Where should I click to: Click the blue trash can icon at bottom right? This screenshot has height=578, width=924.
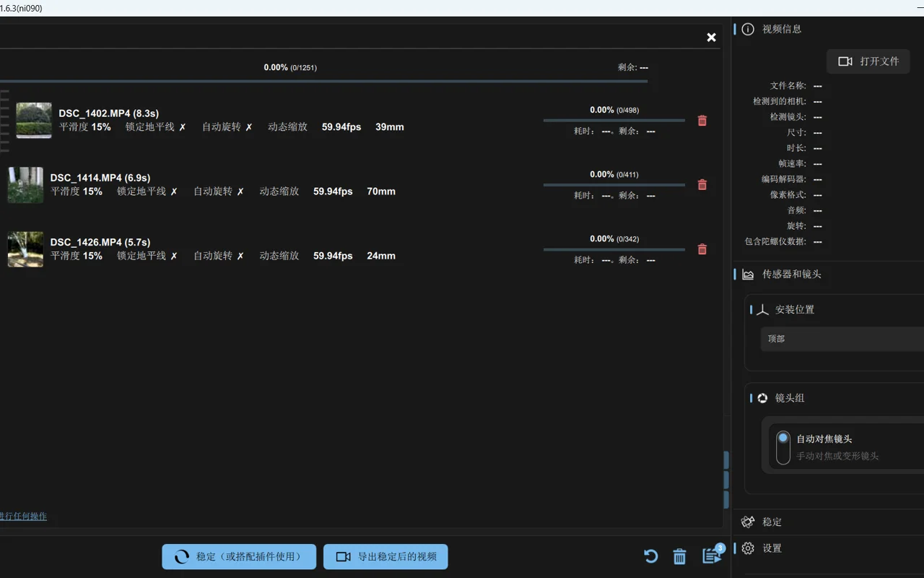[x=679, y=556]
